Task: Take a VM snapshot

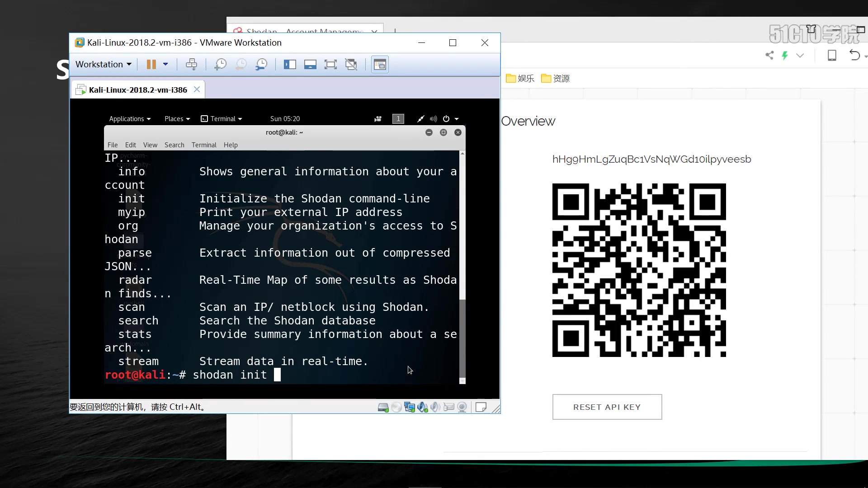Action: 220,65
